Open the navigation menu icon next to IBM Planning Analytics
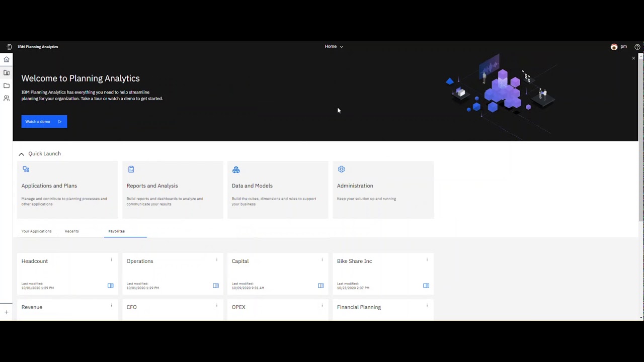 [9, 47]
